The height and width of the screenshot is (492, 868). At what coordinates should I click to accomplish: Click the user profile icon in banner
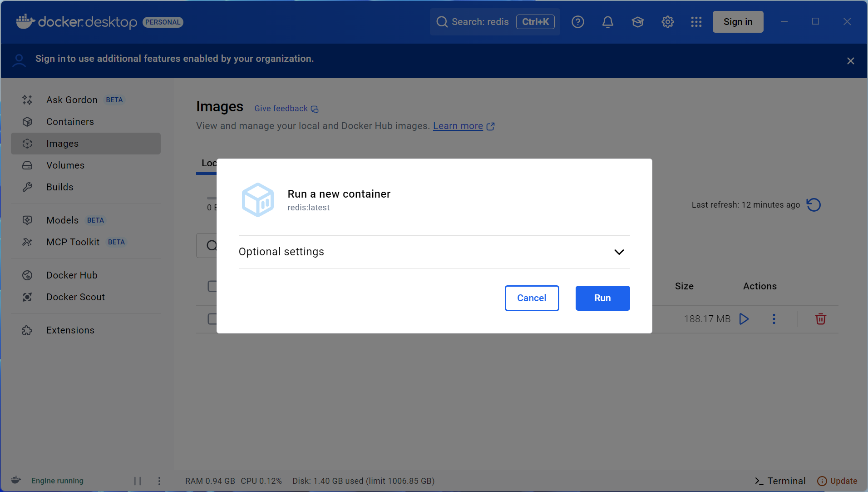[x=19, y=60]
